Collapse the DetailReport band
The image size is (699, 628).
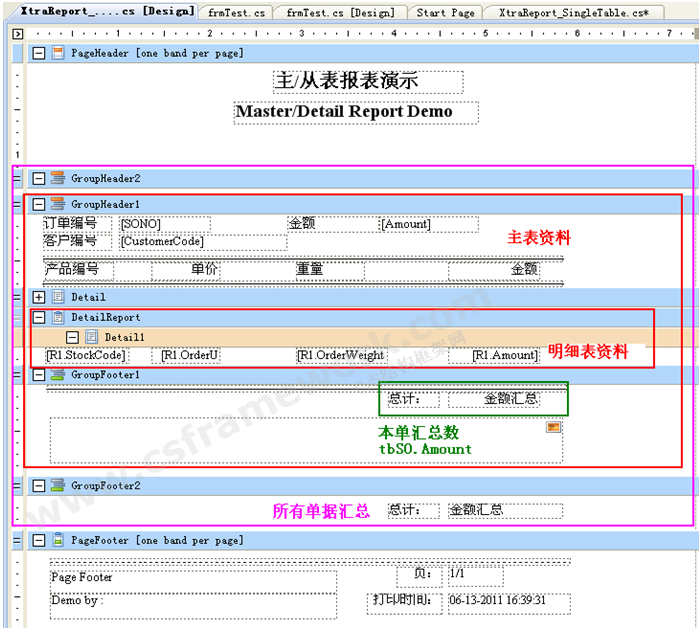click(x=39, y=317)
